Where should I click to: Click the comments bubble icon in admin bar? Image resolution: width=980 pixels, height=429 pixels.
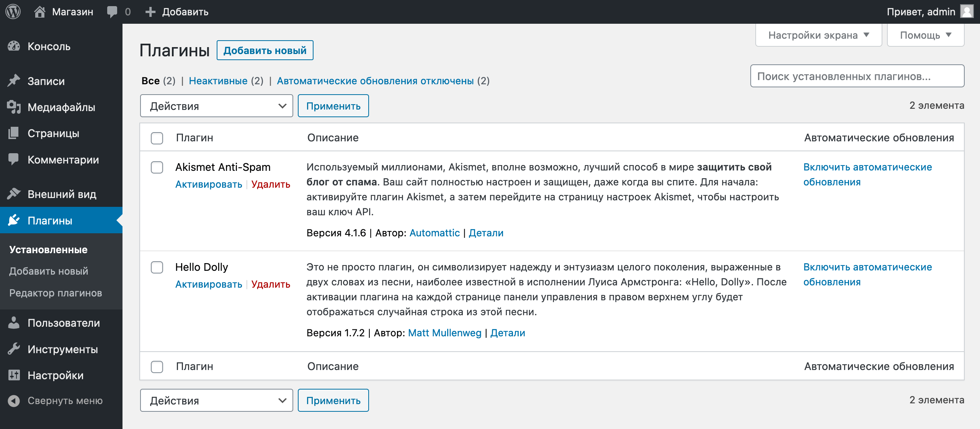[112, 12]
